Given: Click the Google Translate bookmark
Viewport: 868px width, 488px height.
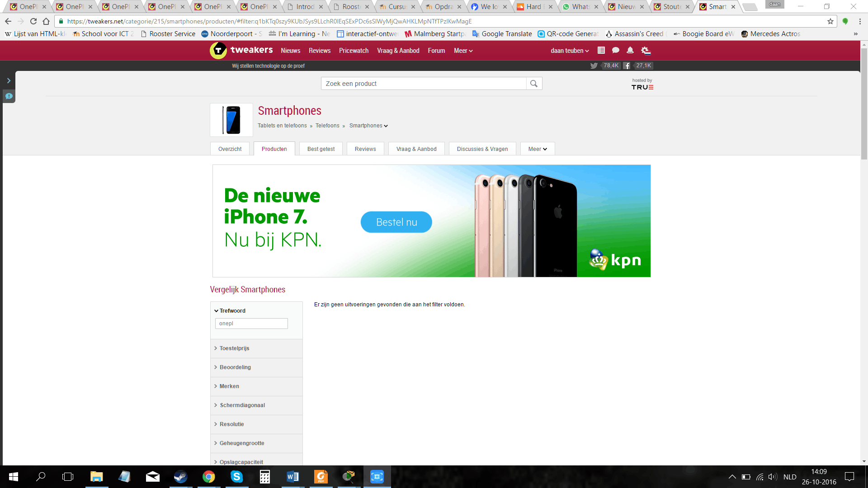Looking at the screenshot, I should point(502,34).
